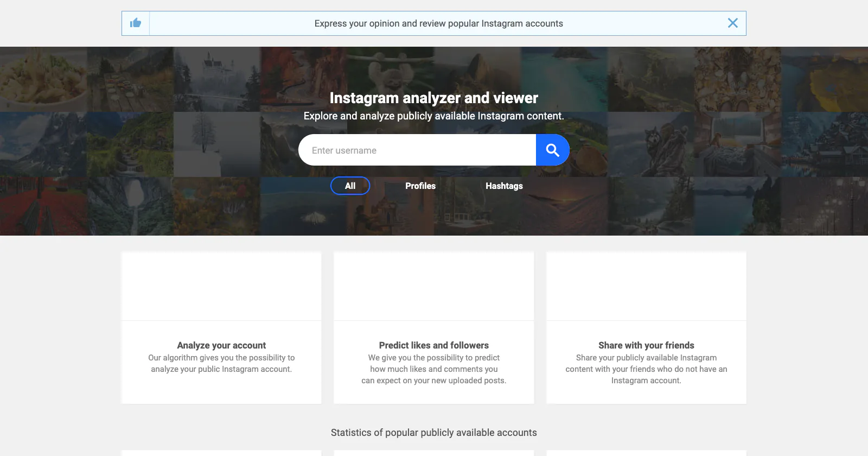Switch to the Hashtags filter
868x456 pixels.
pyautogui.click(x=504, y=186)
